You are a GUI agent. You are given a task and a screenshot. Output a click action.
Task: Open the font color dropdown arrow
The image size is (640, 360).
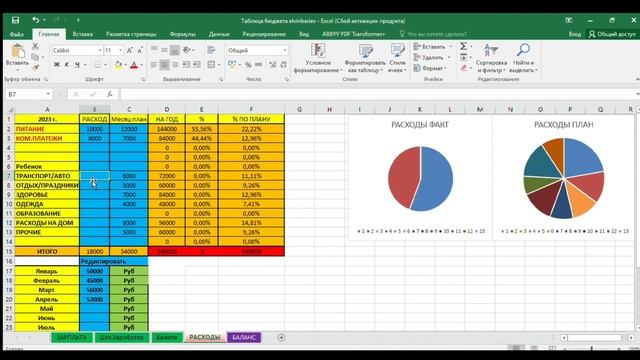141,65
